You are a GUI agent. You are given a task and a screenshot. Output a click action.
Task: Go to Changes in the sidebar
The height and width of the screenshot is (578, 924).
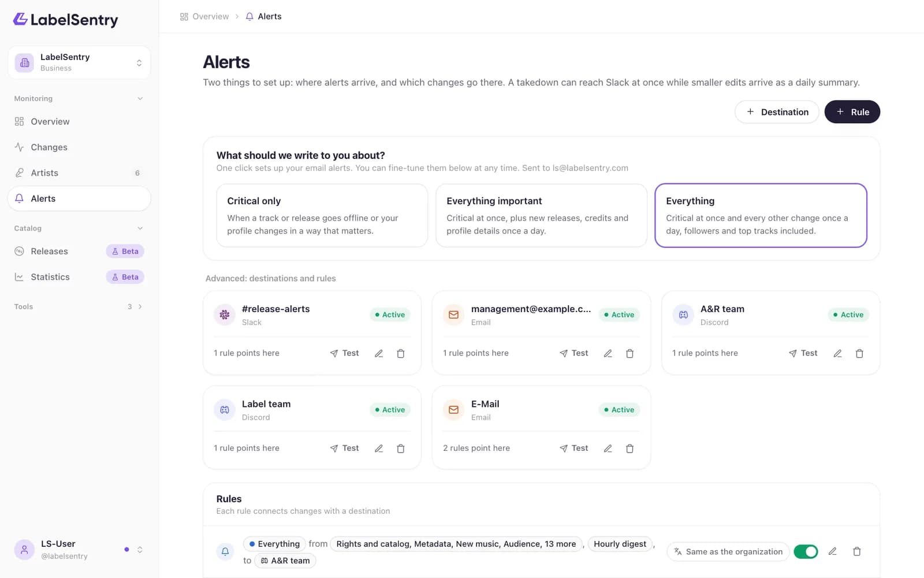[x=79, y=147]
